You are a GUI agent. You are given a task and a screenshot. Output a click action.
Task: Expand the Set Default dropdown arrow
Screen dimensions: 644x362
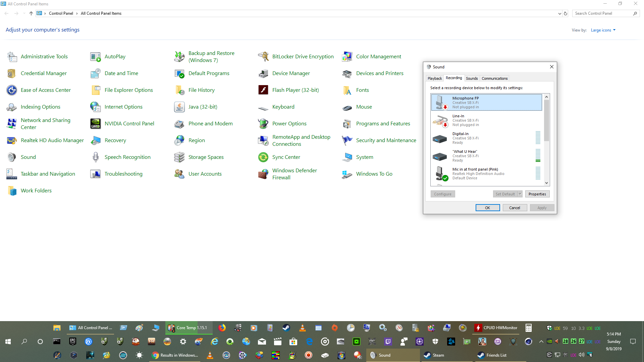(x=520, y=194)
